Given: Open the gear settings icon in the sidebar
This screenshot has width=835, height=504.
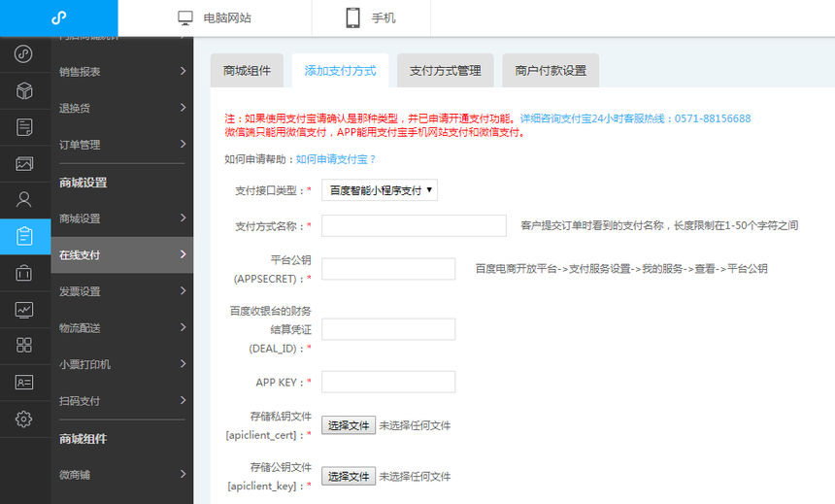Looking at the screenshot, I should point(24,420).
